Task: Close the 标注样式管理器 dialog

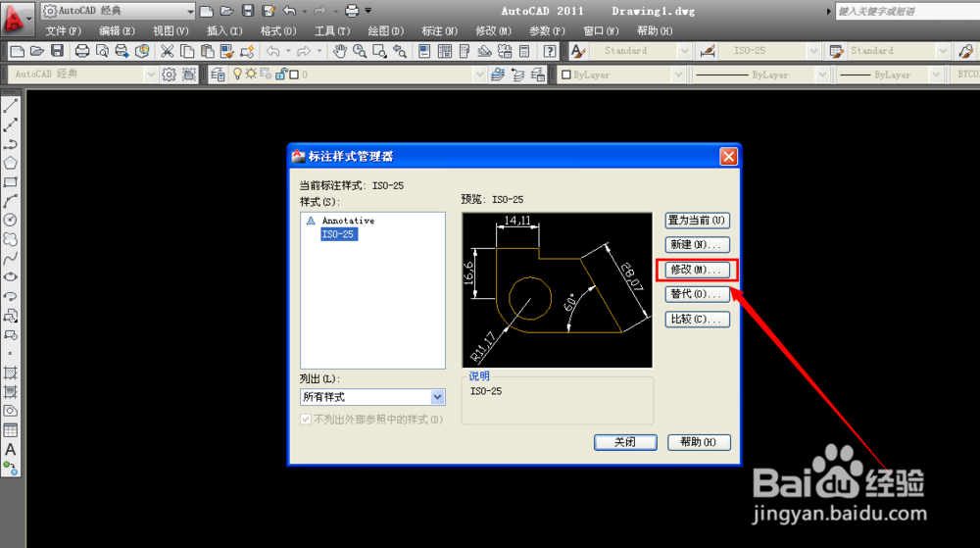Action: (x=728, y=156)
